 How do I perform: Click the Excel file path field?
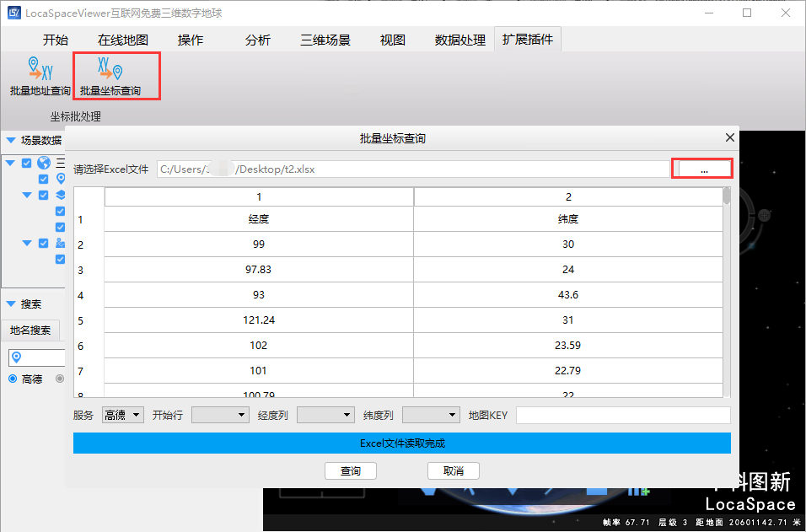coord(413,169)
